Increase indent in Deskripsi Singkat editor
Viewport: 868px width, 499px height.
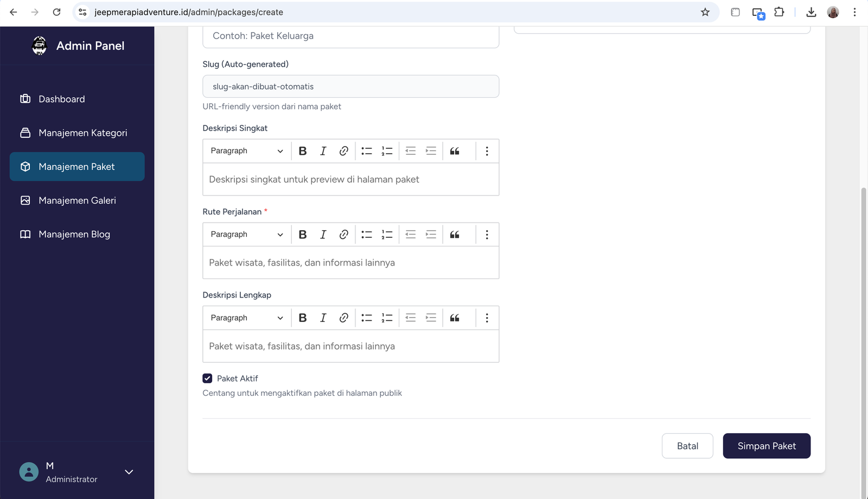[431, 151]
